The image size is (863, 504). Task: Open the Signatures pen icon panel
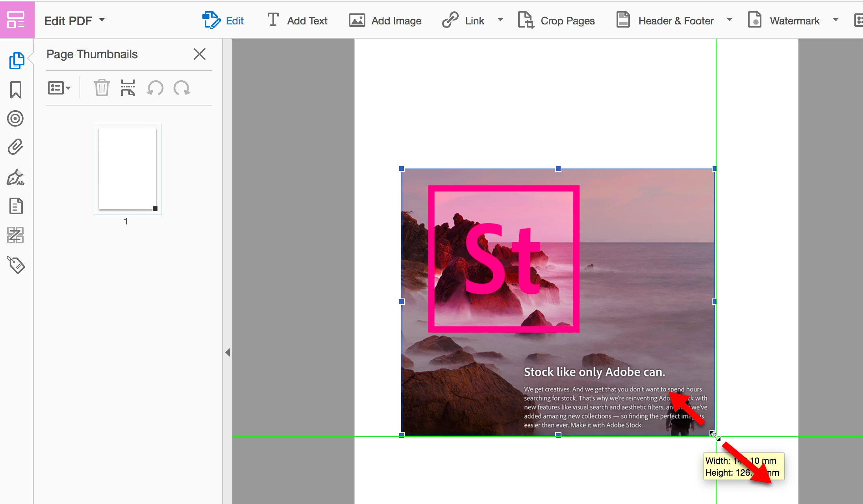[x=16, y=177]
